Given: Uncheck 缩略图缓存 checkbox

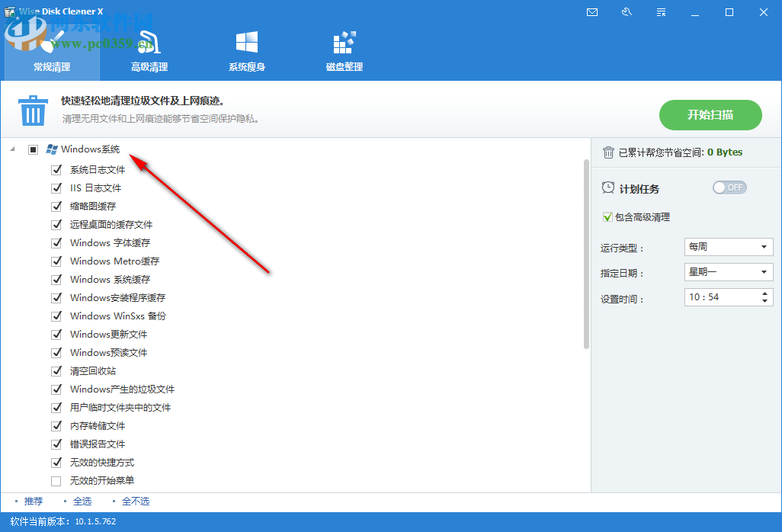Looking at the screenshot, I should pyautogui.click(x=56, y=207).
